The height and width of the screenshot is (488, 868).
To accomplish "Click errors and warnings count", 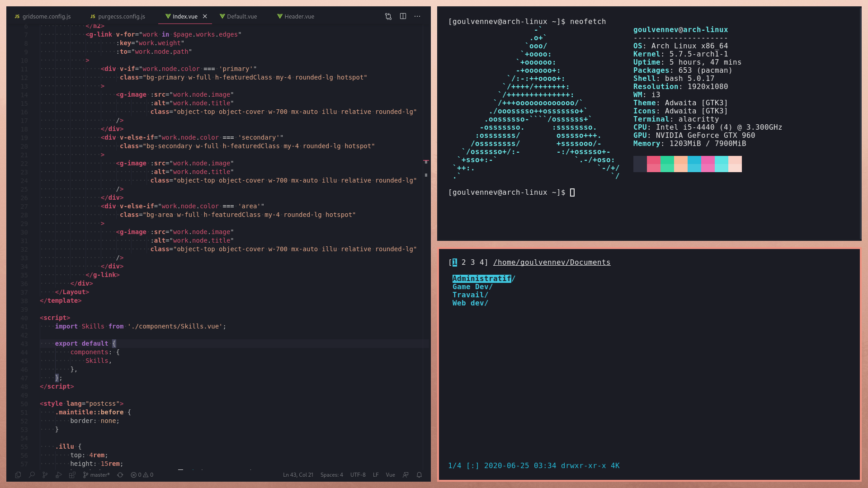I will coord(142,475).
